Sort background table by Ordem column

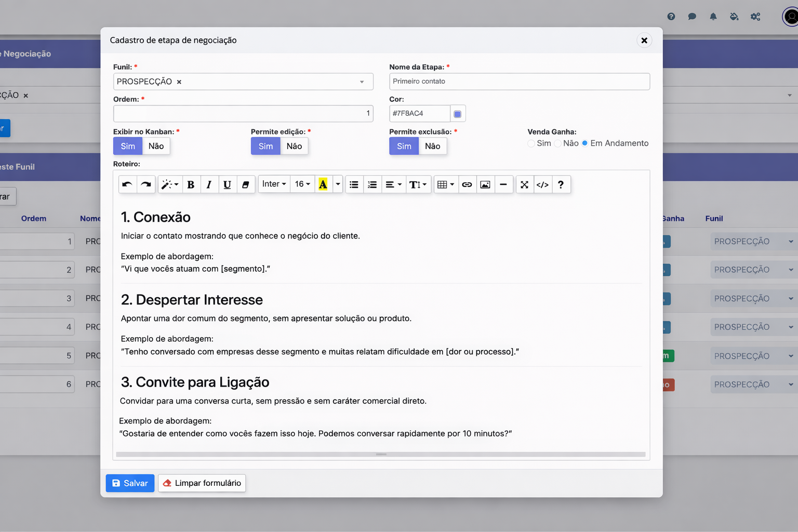[34, 219]
